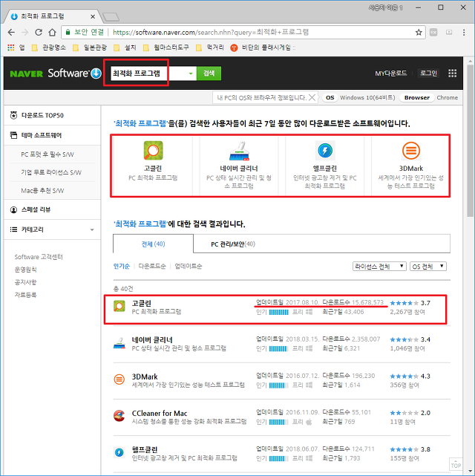Open MY다운로드 link
Image resolution: width=475 pixels, height=476 pixels.
[390, 74]
